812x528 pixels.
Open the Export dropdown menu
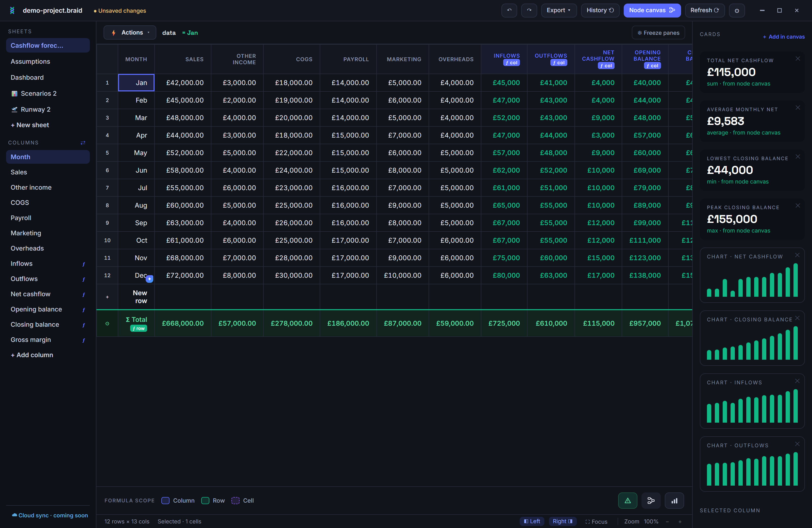[559, 10]
